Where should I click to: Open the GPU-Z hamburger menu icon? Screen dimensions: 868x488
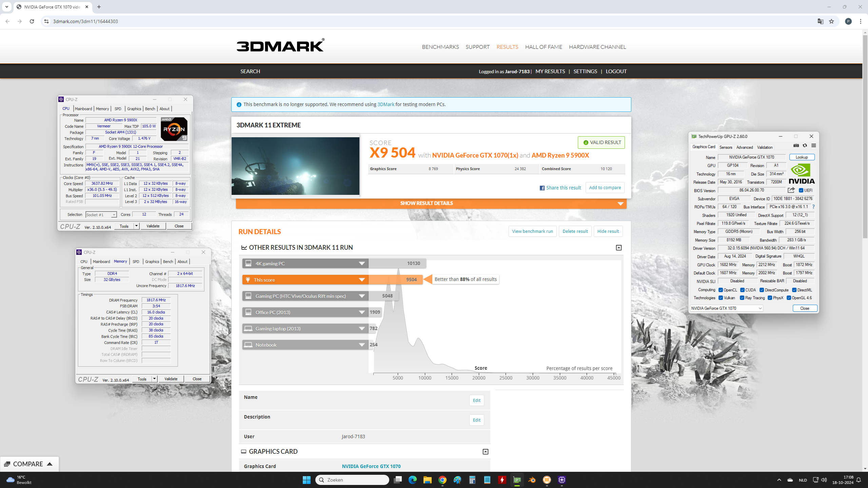813,146
